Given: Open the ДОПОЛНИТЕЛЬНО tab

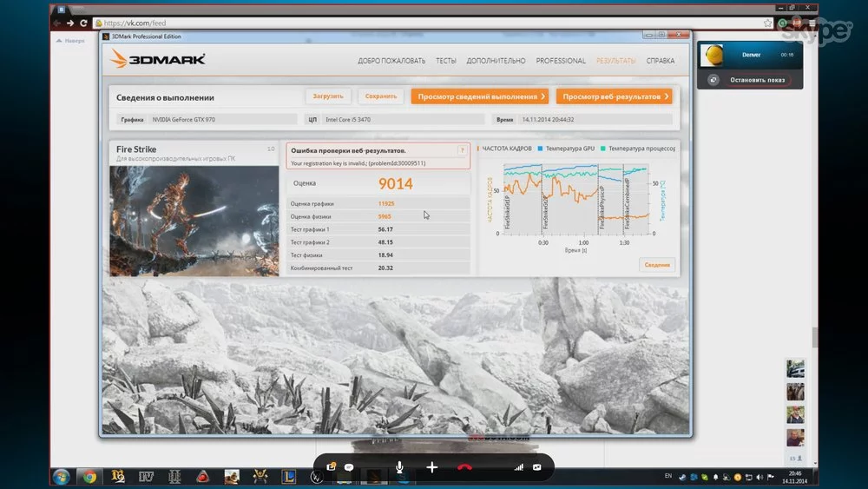Looking at the screenshot, I should coord(496,61).
